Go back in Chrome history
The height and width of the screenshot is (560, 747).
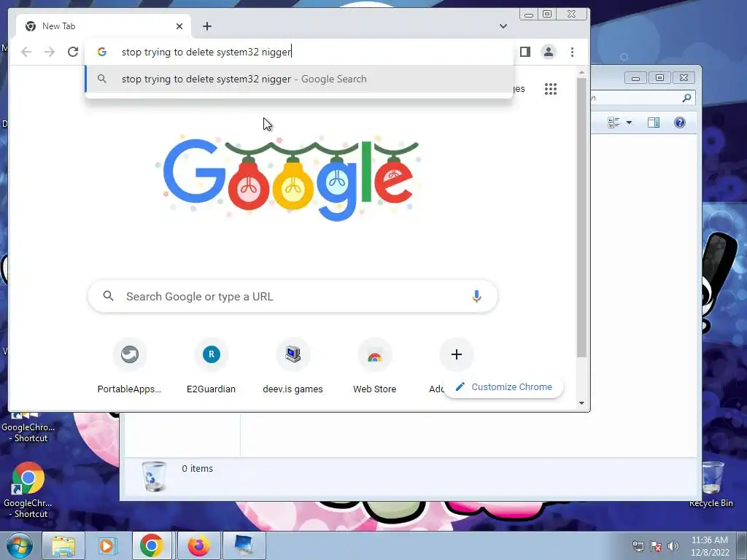[x=26, y=52]
